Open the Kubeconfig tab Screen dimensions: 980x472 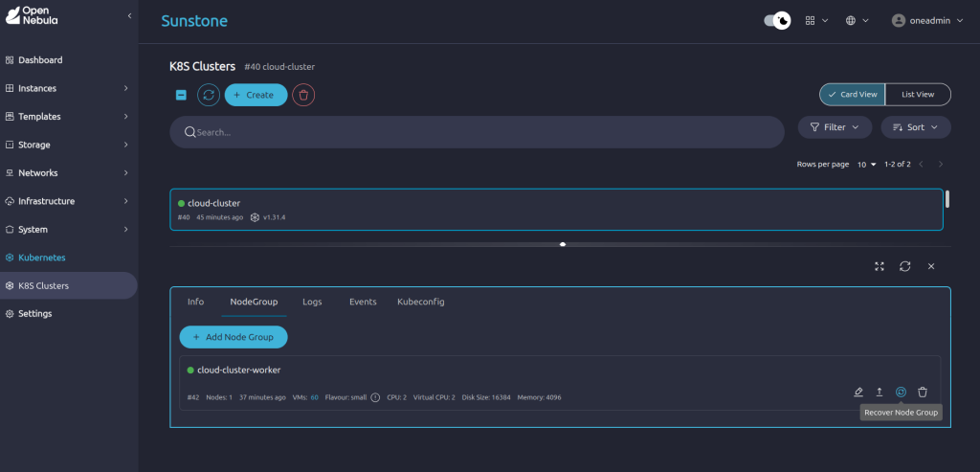[x=421, y=302]
